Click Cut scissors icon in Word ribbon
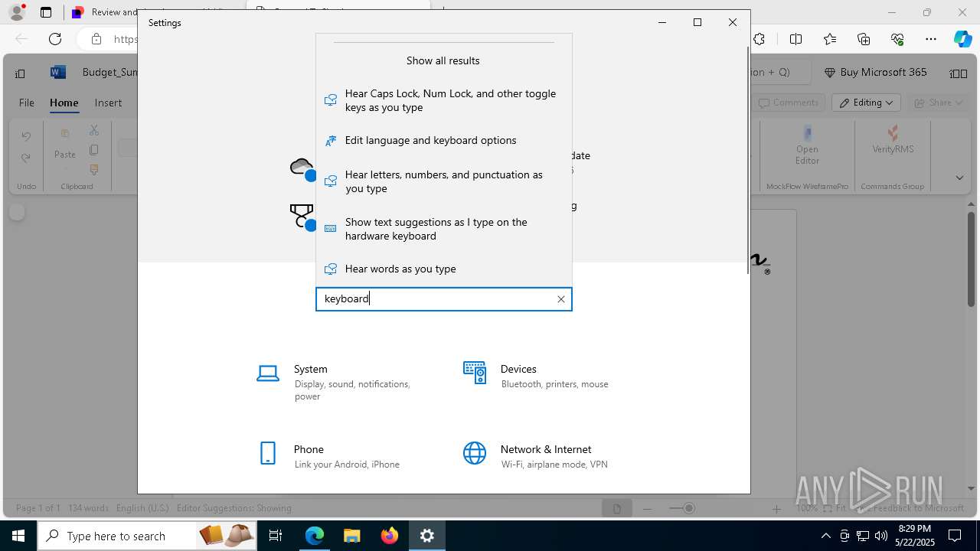Viewport: 980px width, 551px height. 94,131
